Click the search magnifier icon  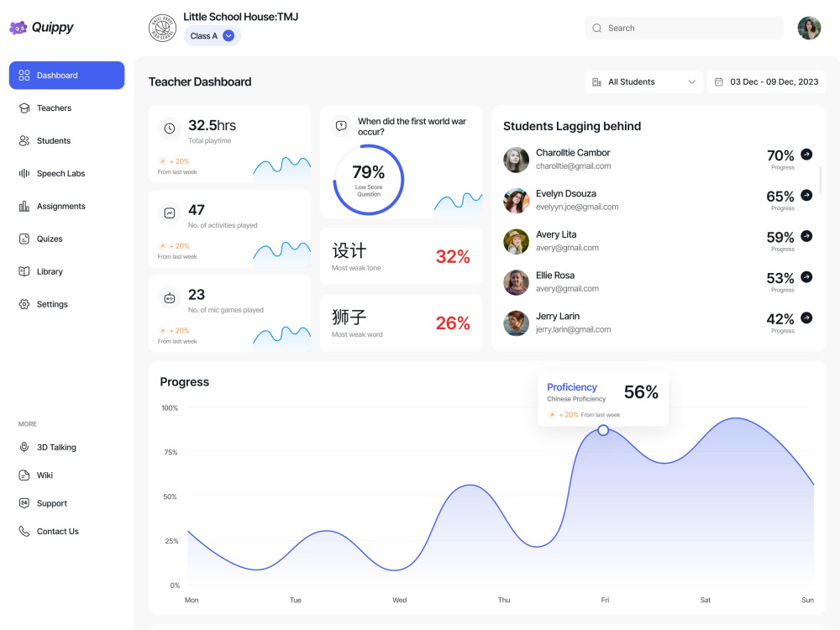pyautogui.click(x=596, y=28)
